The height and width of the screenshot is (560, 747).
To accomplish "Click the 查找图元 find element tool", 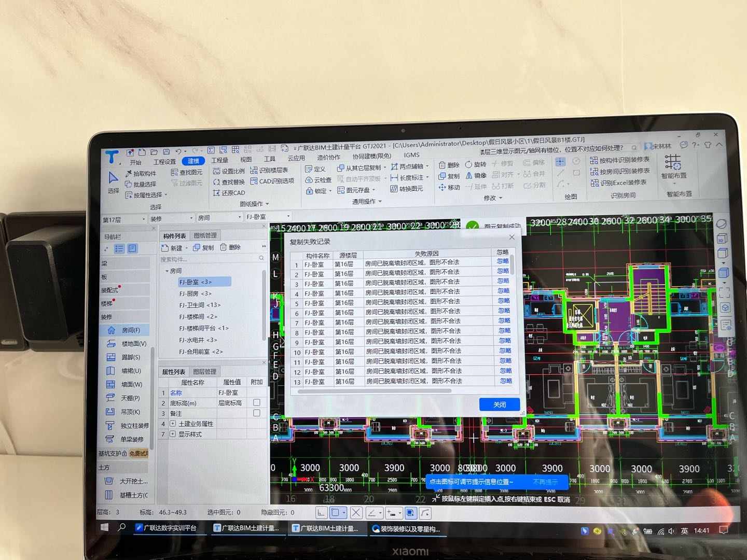I will (187, 172).
